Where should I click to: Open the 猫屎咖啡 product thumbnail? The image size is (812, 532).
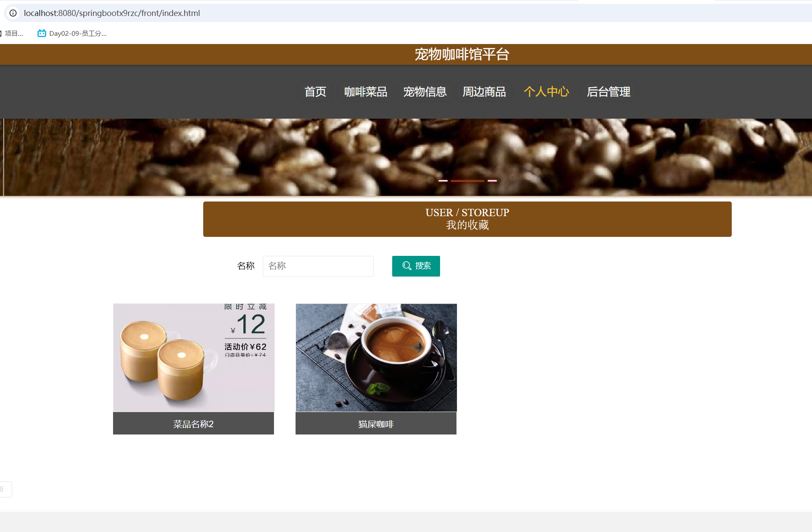376,357
